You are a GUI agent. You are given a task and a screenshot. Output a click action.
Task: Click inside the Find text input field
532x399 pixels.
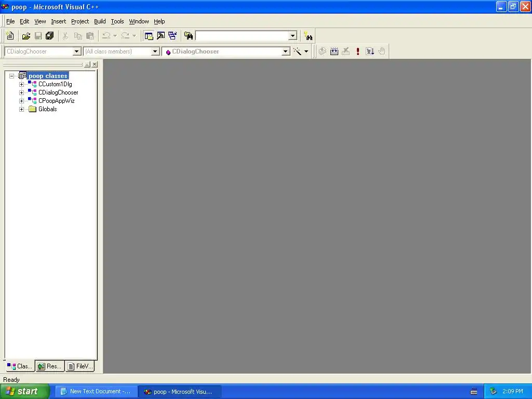click(242, 36)
